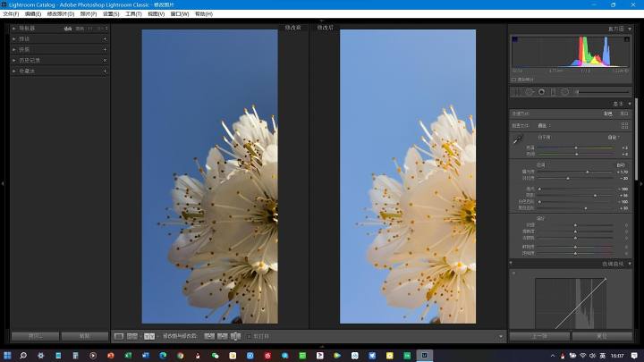The height and width of the screenshot is (362, 644).
Task: Open the 编辑(E) menu
Action: [x=33, y=14]
